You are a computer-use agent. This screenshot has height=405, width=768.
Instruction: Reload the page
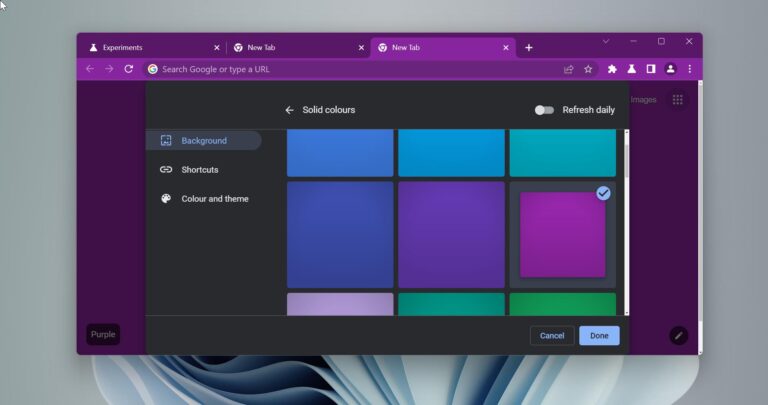pyautogui.click(x=129, y=69)
